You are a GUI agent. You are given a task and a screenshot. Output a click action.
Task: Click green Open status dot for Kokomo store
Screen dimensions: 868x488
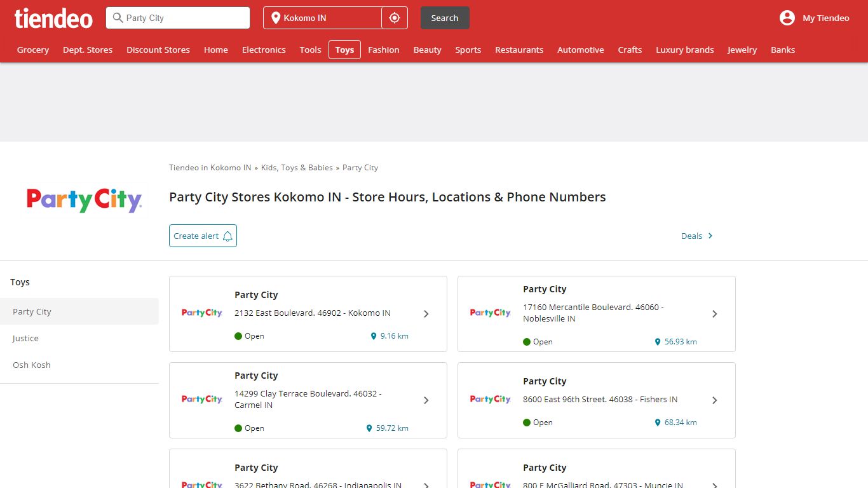238,336
